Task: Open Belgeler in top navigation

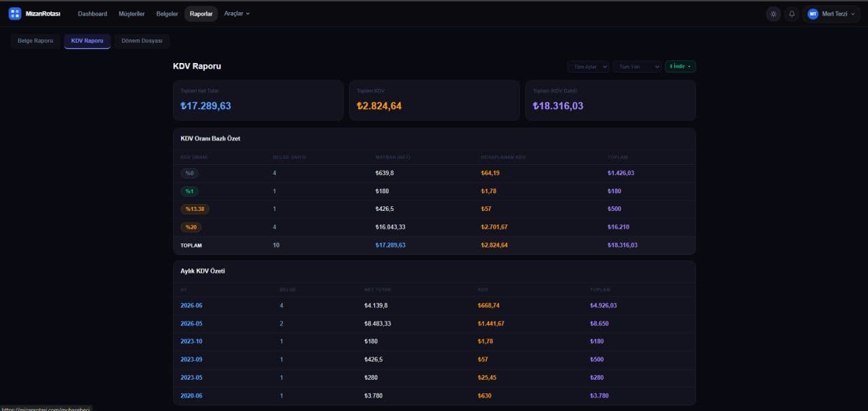Action: tap(167, 14)
